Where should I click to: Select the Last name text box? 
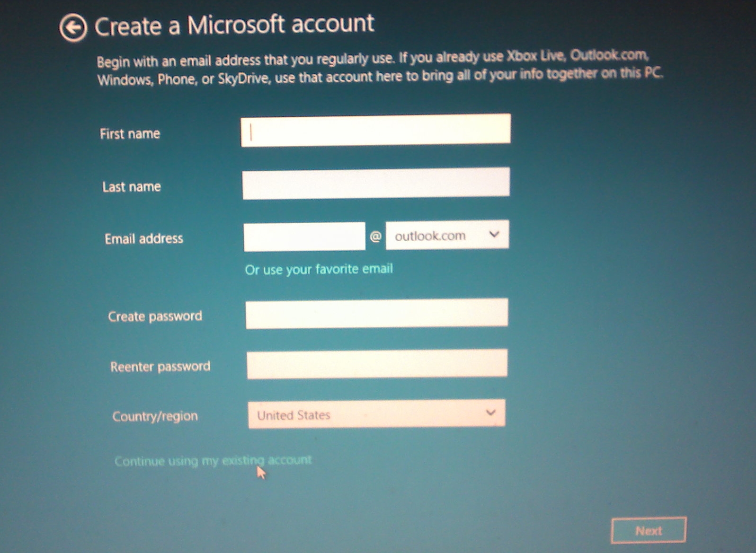376,183
